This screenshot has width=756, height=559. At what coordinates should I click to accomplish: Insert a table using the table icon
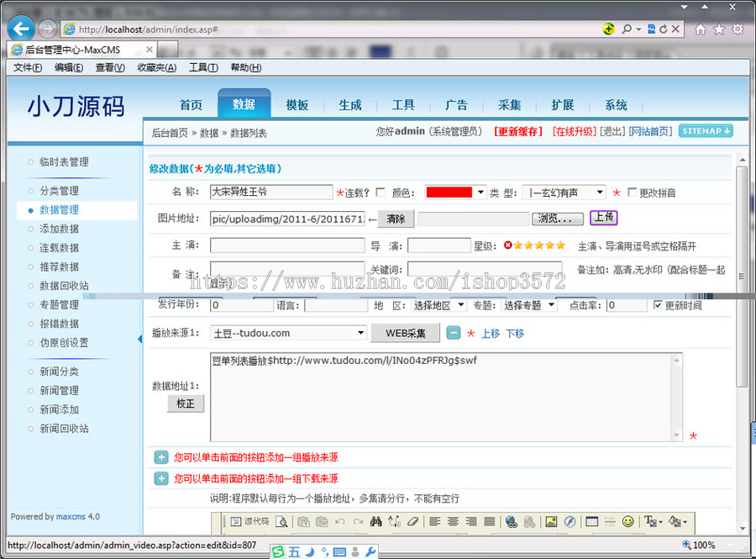click(591, 521)
